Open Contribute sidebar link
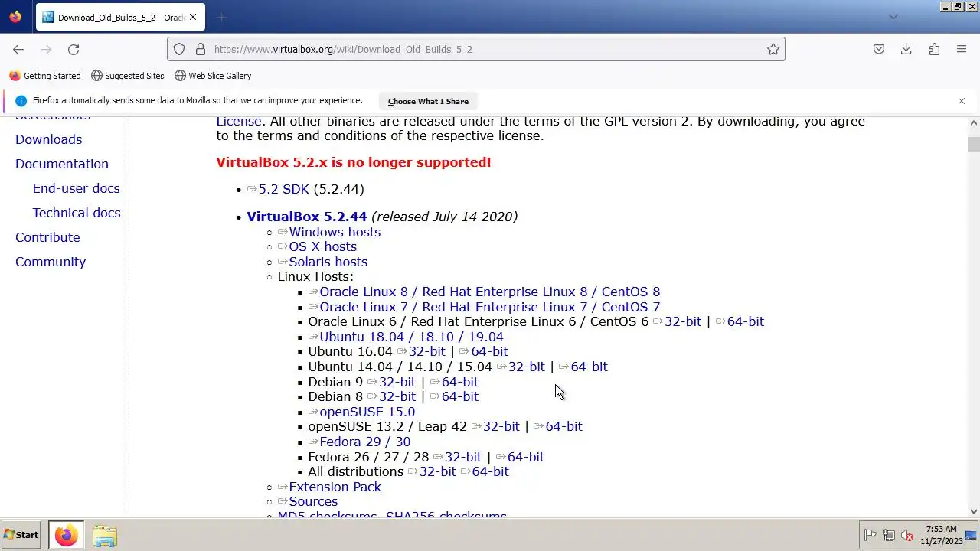The width and height of the screenshot is (980, 551). (47, 237)
